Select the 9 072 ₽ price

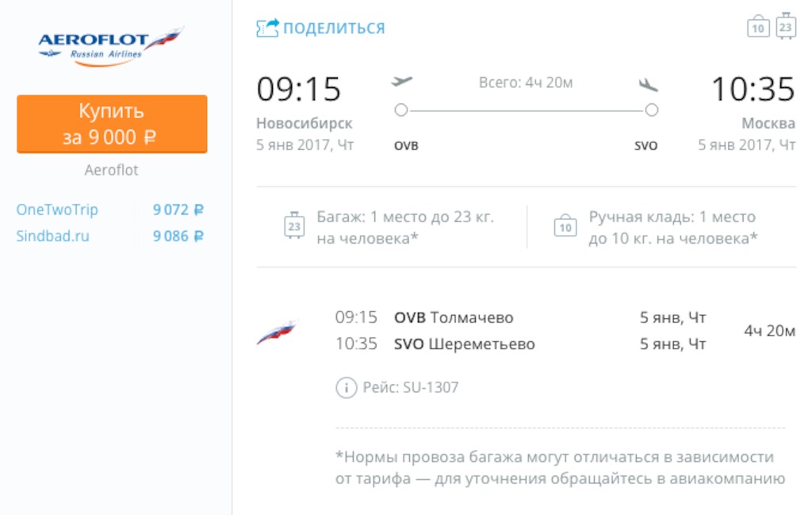tap(178, 209)
